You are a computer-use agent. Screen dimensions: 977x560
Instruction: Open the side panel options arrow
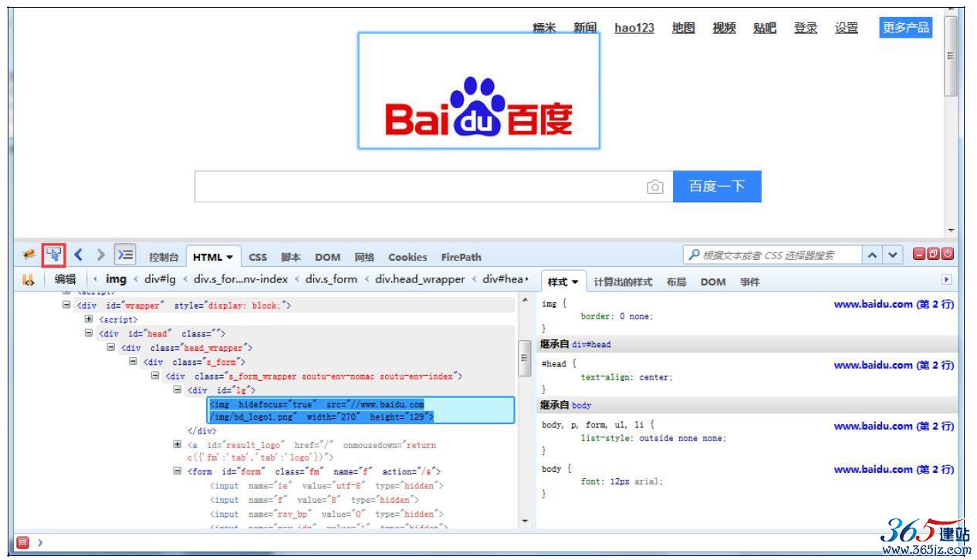coord(946,281)
